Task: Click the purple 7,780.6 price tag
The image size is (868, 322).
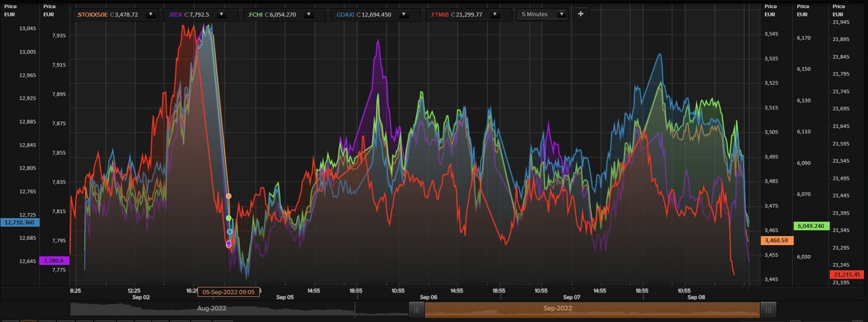Action: 54,260
